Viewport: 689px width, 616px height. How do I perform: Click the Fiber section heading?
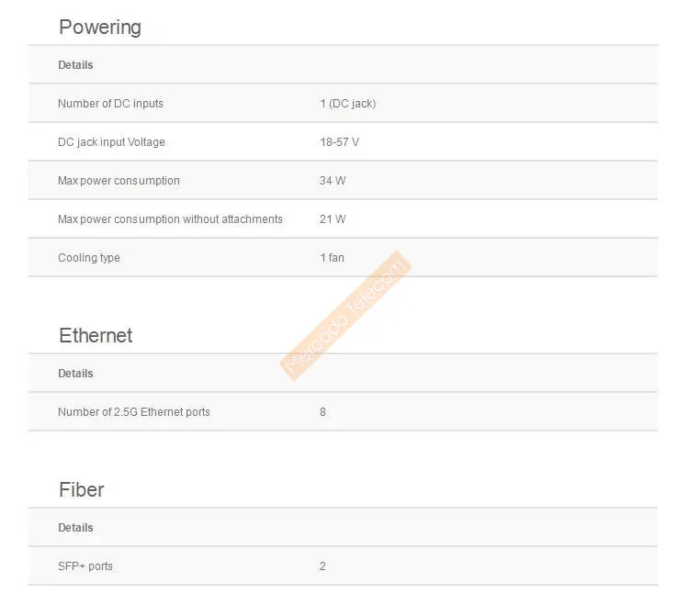point(82,490)
